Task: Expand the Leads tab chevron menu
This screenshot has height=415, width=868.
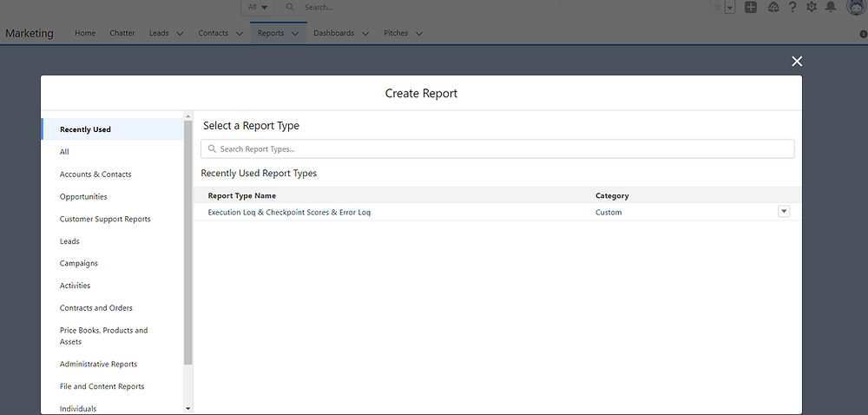Action: 180,34
